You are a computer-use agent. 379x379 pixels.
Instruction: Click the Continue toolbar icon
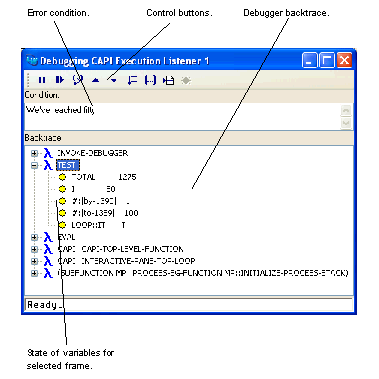coord(60,80)
